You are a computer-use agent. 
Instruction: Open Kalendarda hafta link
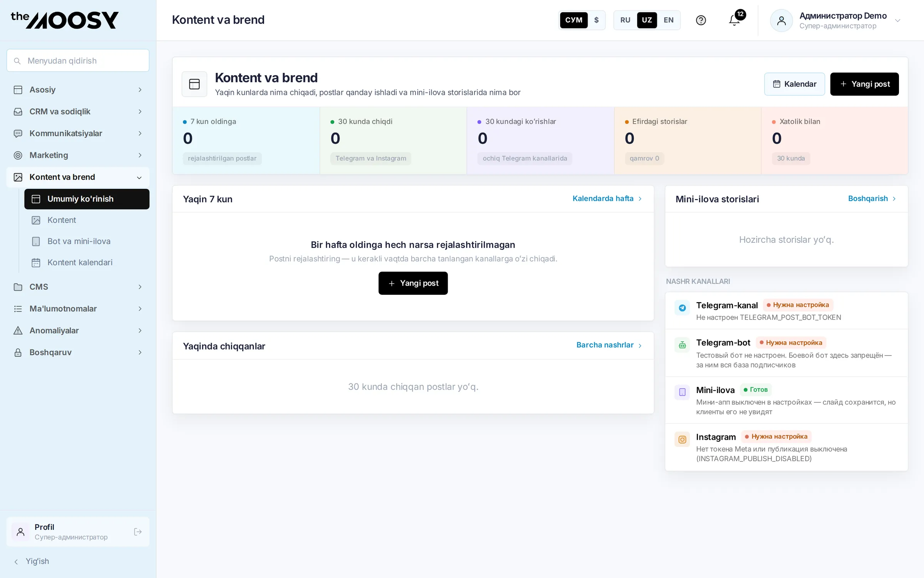[x=607, y=198]
